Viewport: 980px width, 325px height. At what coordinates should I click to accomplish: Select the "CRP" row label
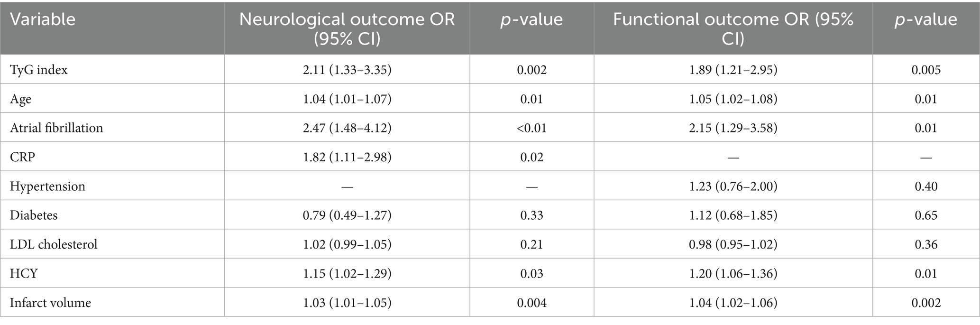pyautogui.click(x=22, y=157)
